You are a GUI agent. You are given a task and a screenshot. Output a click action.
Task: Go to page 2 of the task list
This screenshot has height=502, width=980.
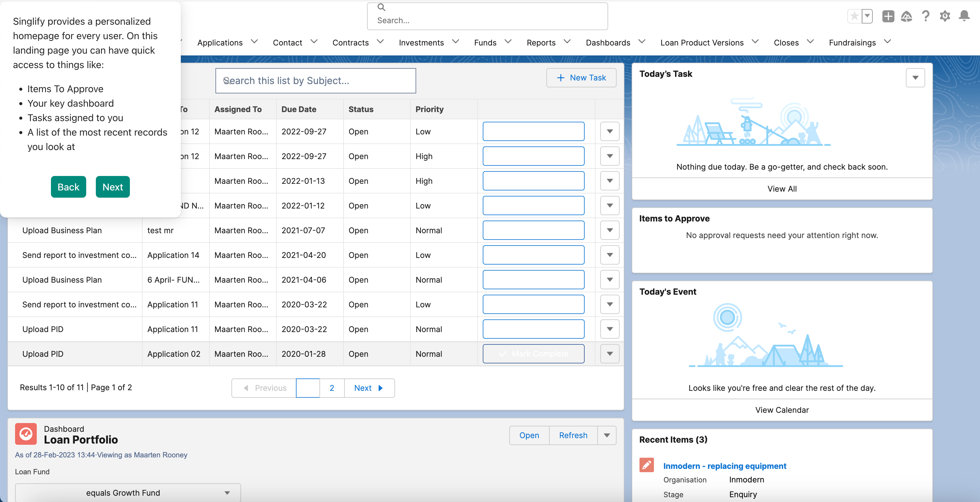click(x=332, y=388)
